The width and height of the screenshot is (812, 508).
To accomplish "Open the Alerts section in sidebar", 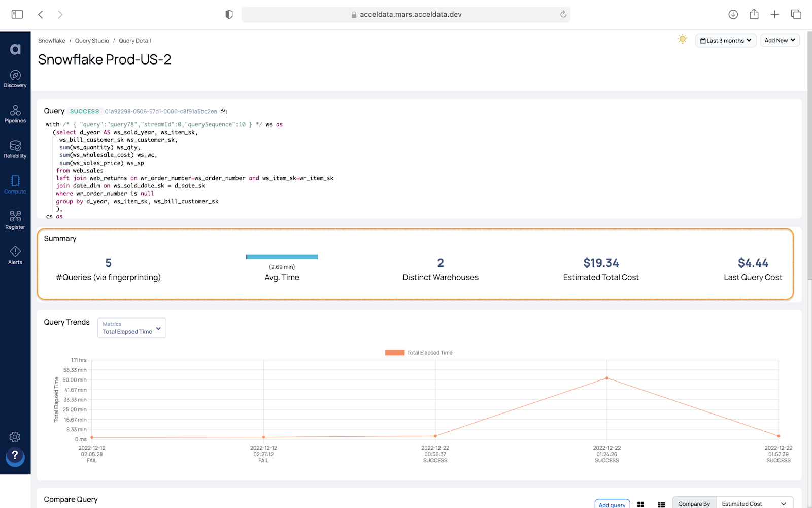I will click(x=15, y=256).
